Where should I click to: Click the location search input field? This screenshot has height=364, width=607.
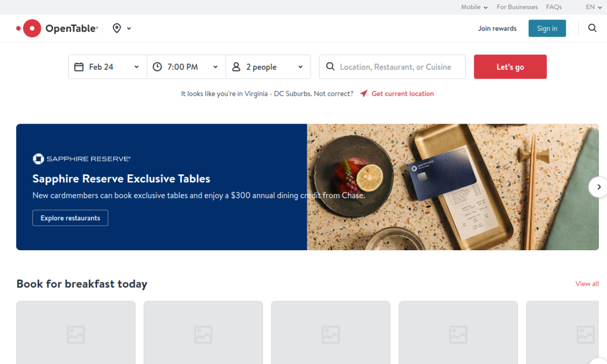tap(398, 67)
